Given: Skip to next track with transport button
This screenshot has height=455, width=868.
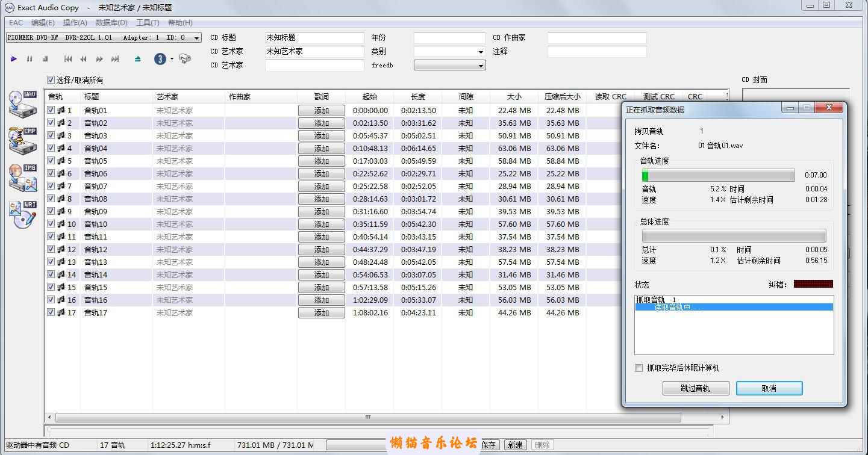Looking at the screenshot, I should [x=115, y=59].
